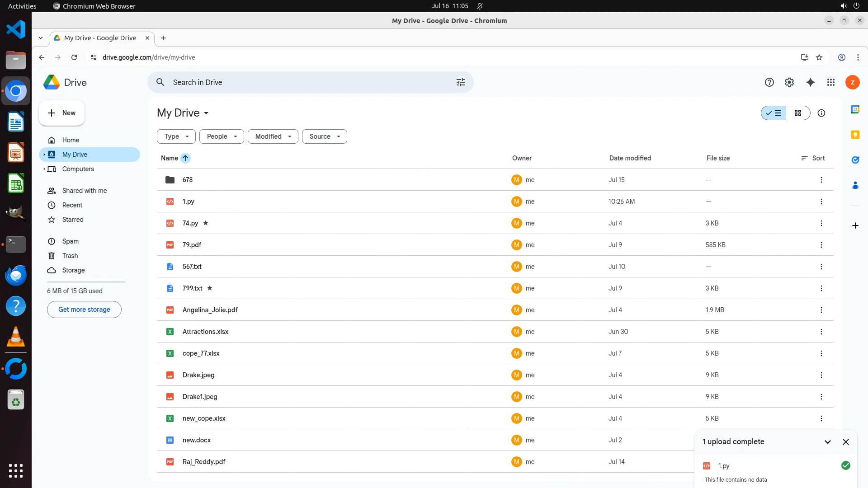The height and width of the screenshot is (488, 868).
Task: Show the view details info icon
Action: (821, 113)
